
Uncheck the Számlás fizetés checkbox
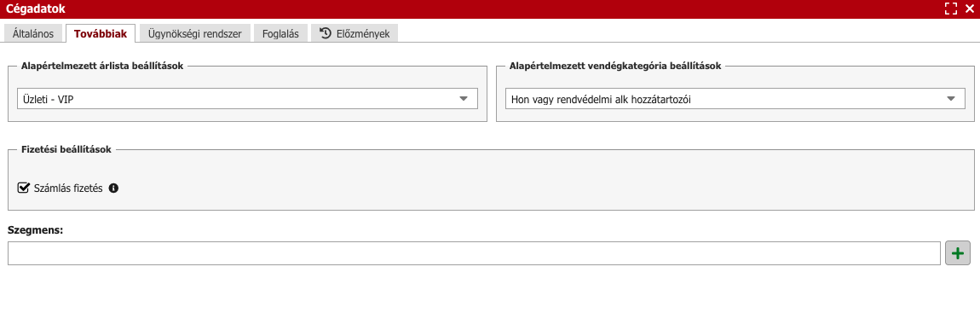coord(24,188)
